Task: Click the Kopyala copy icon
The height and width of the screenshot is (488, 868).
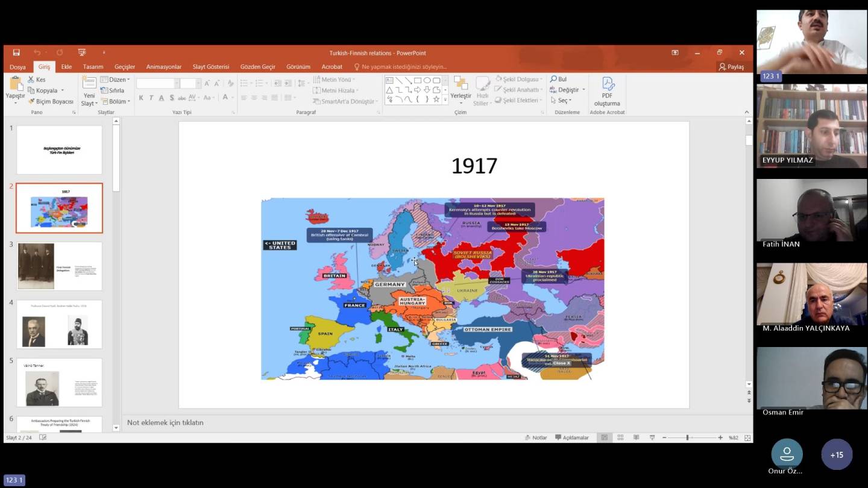Action: [31, 90]
